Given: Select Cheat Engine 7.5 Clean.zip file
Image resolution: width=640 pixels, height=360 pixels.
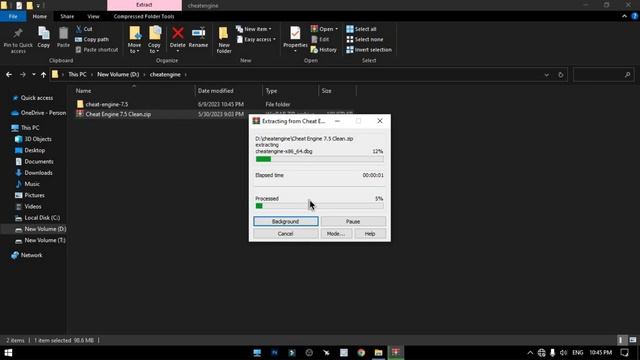Looking at the screenshot, I should [118, 114].
